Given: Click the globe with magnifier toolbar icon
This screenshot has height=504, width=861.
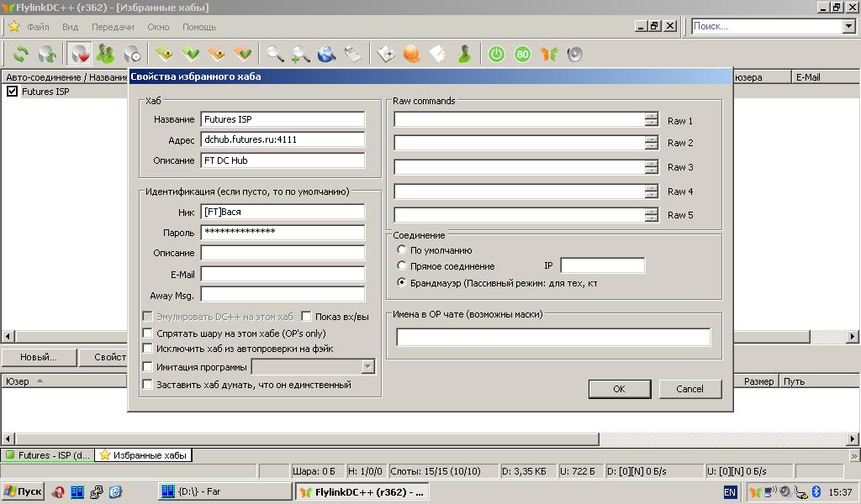Looking at the screenshot, I should pyautogui.click(x=327, y=54).
